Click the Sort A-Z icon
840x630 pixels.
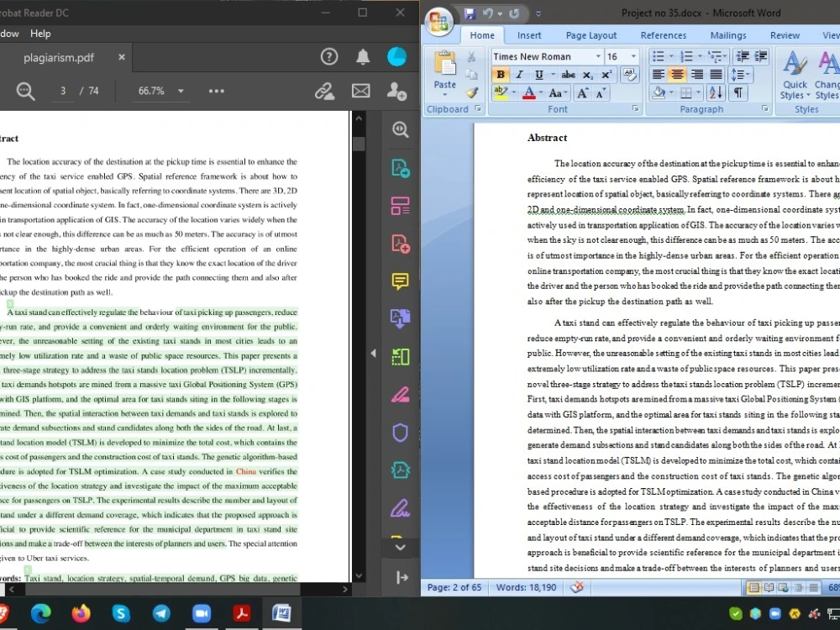[717, 92]
